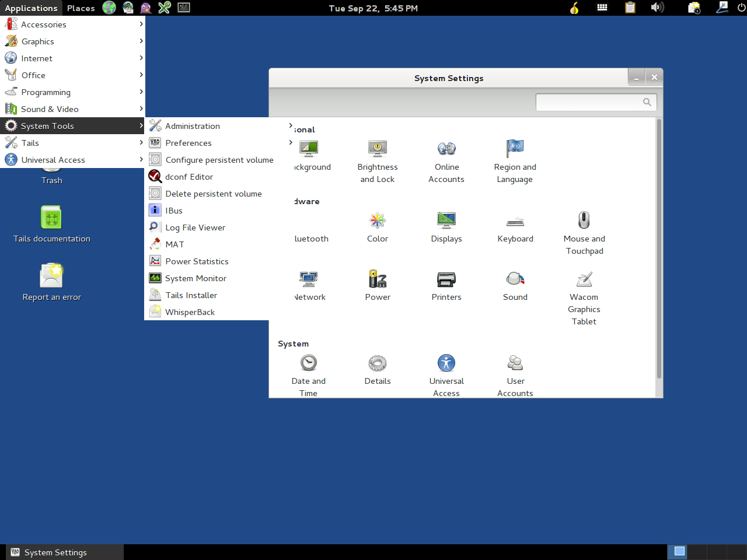Open the Power settings icon
Image resolution: width=747 pixels, height=560 pixels.
(x=378, y=280)
